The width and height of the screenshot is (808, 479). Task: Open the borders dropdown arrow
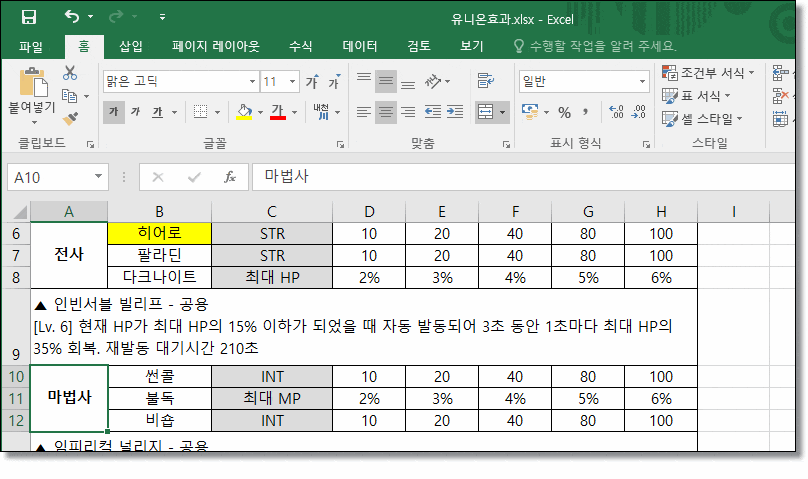click(x=217, y=112)
